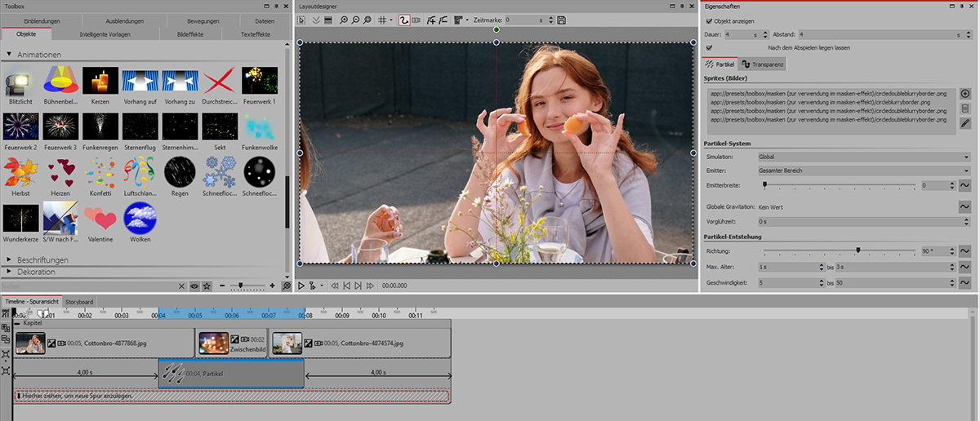This screenshot has width=980, height=421.
Task: Uncheck the Objekt anzeigen checkbox
Action: 709,20
